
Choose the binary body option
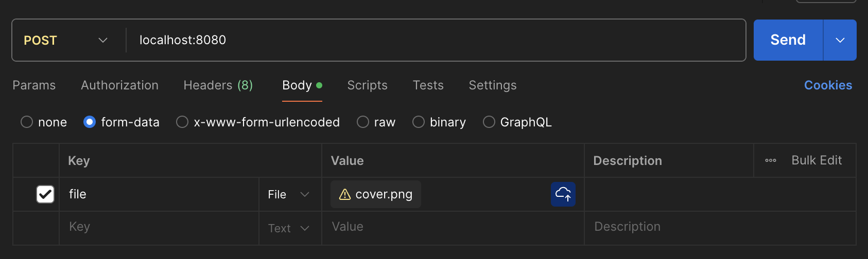[419, 122]
